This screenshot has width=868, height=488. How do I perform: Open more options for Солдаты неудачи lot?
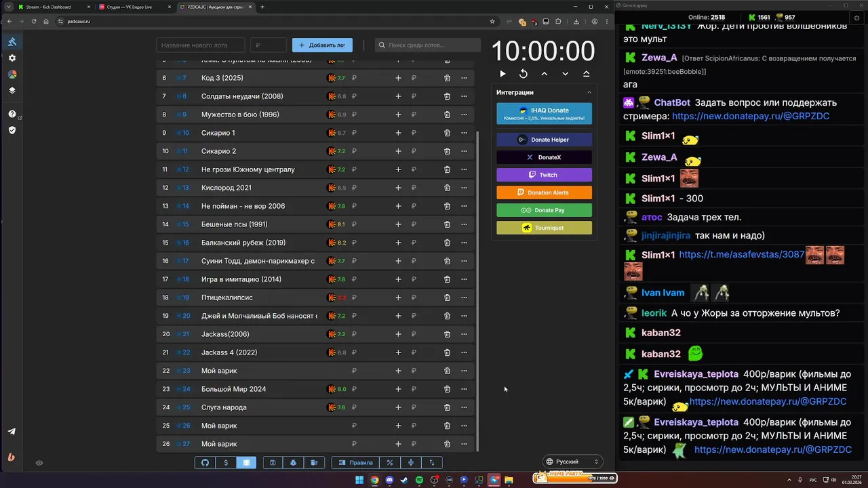tap(464, 96)
